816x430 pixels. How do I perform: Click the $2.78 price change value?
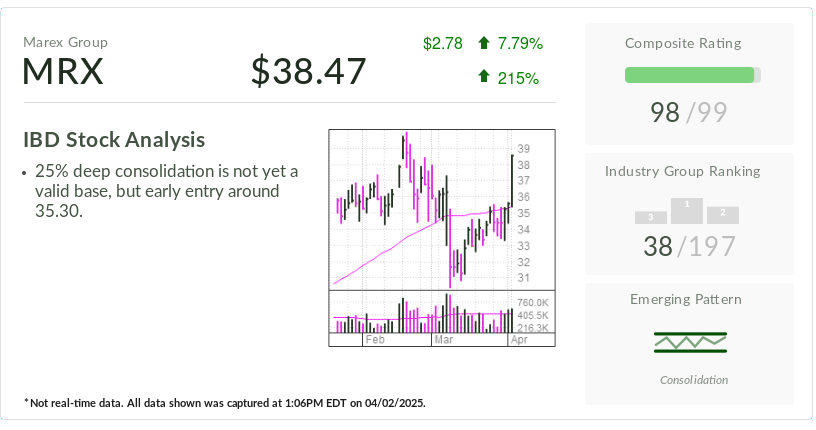(442, 43)
